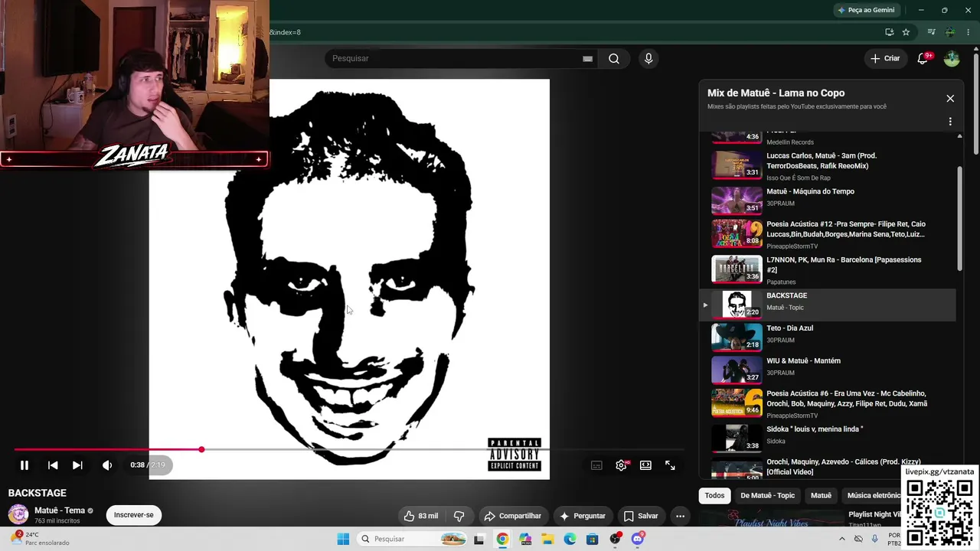Viewport: 980px width, 551px height.
Task: Open YouTube notifications bell
Action: [x=923, y=59]
